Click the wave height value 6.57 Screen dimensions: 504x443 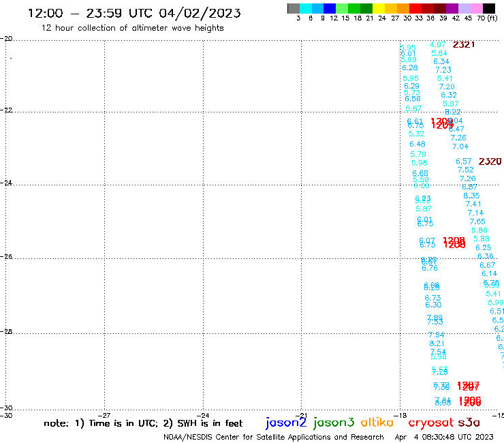[x=464, y=161]
